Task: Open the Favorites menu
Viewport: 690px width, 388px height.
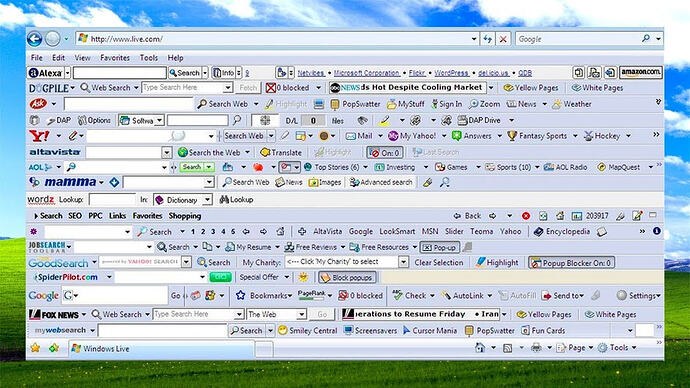Action: coord(115,58)
